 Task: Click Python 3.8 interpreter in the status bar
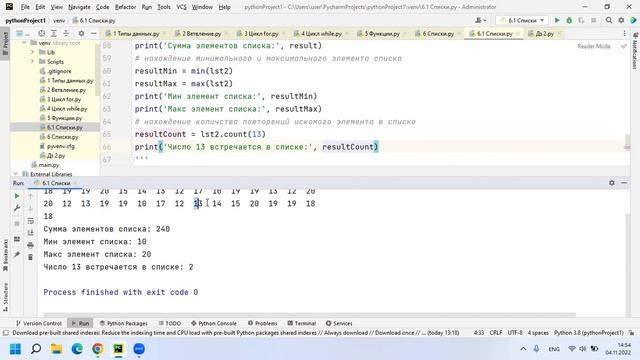point(589,333)
